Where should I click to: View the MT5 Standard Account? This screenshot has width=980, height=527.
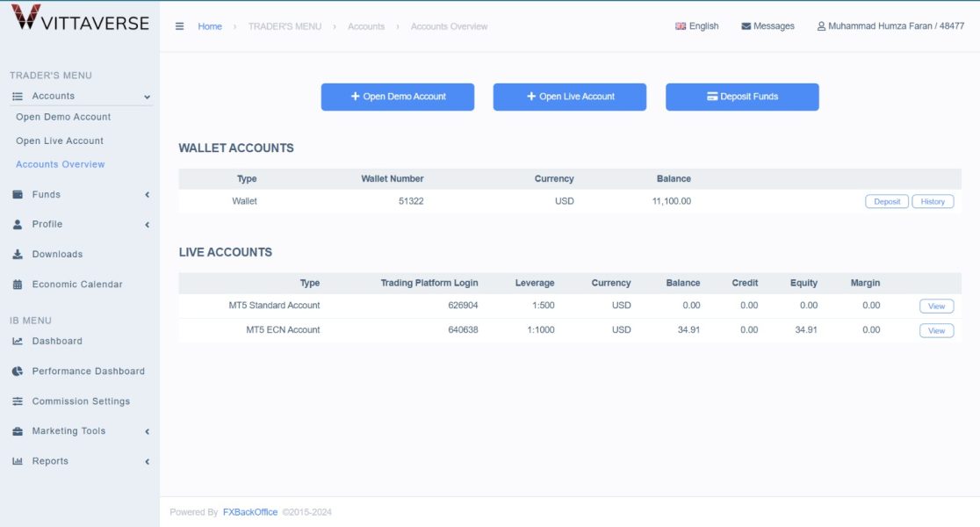point(936,306)
